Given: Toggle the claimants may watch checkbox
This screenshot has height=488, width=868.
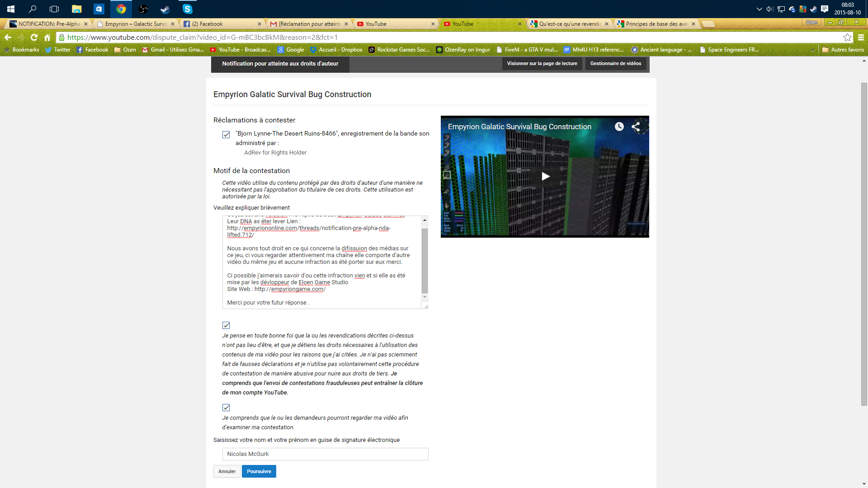Looking at the screenshot, I should click(x=226, y=408).
